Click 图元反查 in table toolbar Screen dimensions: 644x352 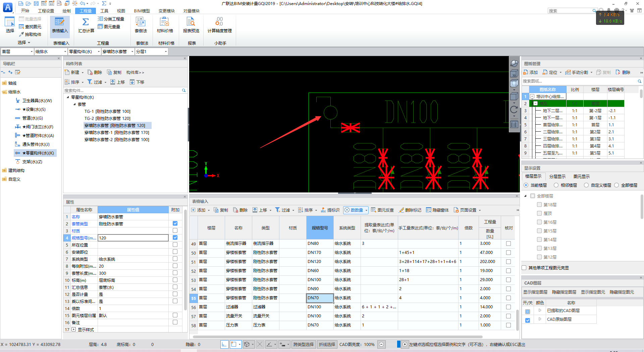click(x=382, y=210)
